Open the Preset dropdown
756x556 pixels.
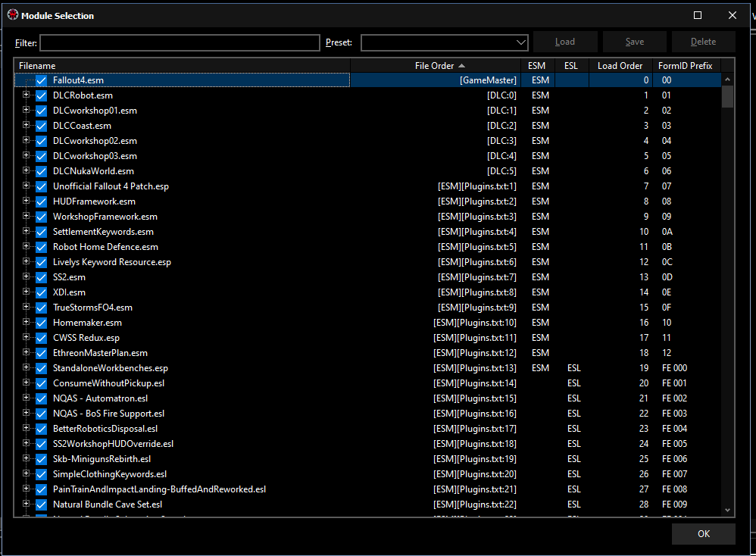(x=444, y=42)
